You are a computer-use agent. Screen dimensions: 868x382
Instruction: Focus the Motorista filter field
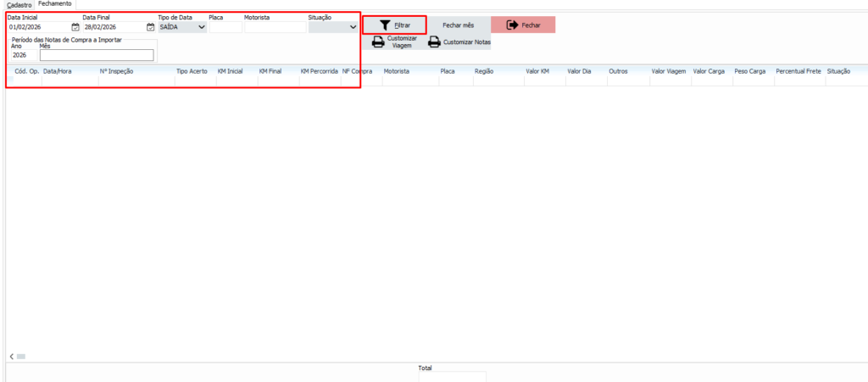pos(275,27)
